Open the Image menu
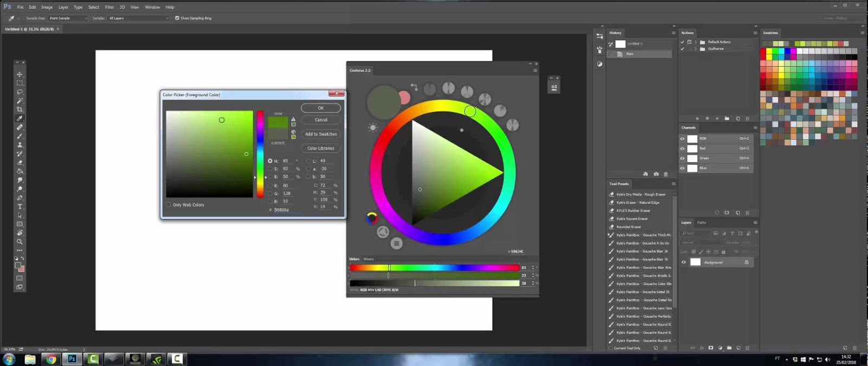This screenshot has width=868, height=366. pos(47,7)
